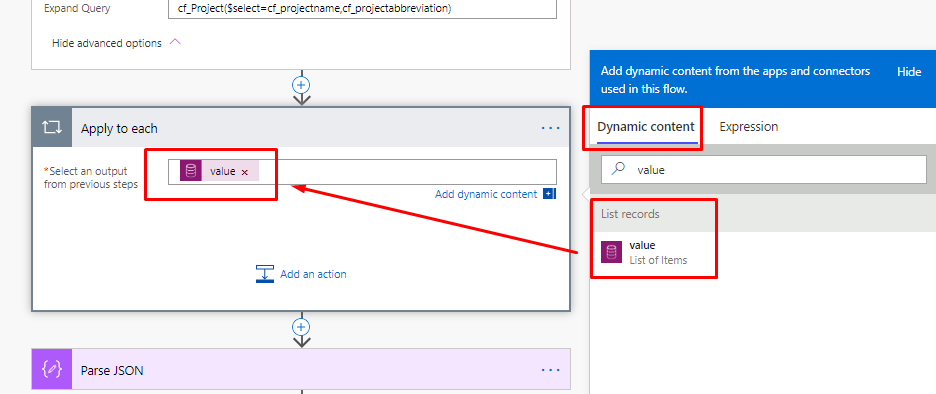Click the Add an action link
Viewport: 936px width, 394px height.
point(313,274)
